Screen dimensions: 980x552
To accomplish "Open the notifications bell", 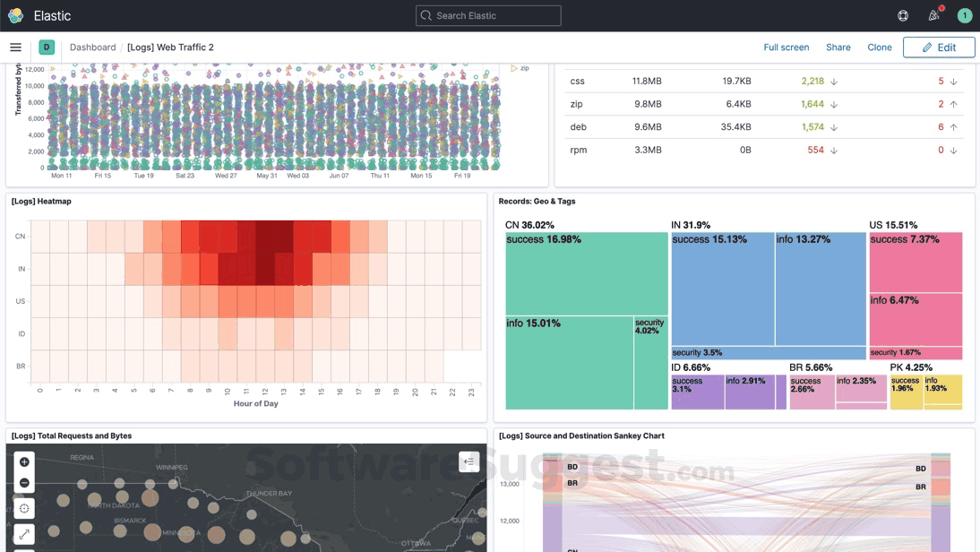I will [x=933, y=15].
